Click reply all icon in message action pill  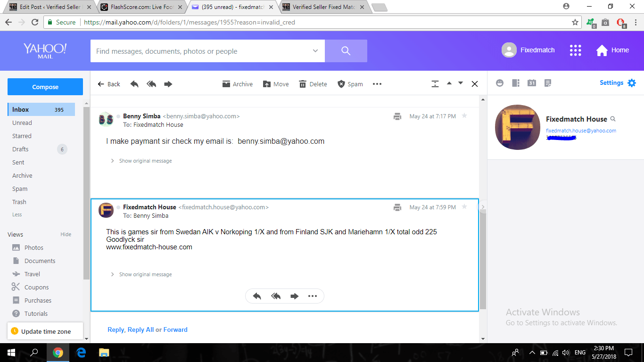point(276,296)
